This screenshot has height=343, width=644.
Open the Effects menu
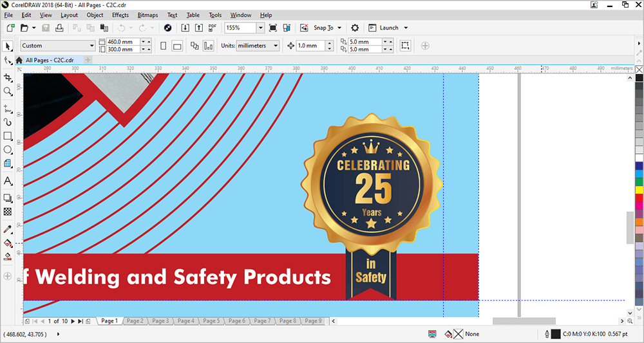click(x=120, y=15)
